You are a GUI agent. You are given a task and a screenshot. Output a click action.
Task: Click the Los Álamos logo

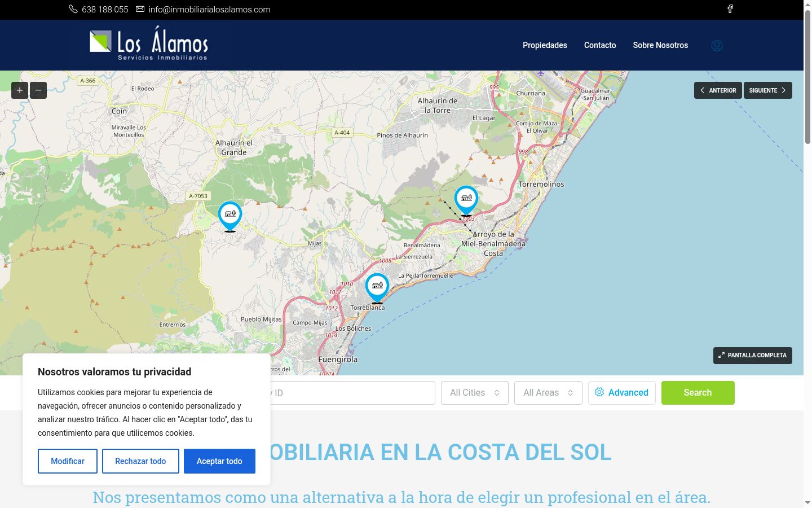pyautogui.click(x=149, y=43)
